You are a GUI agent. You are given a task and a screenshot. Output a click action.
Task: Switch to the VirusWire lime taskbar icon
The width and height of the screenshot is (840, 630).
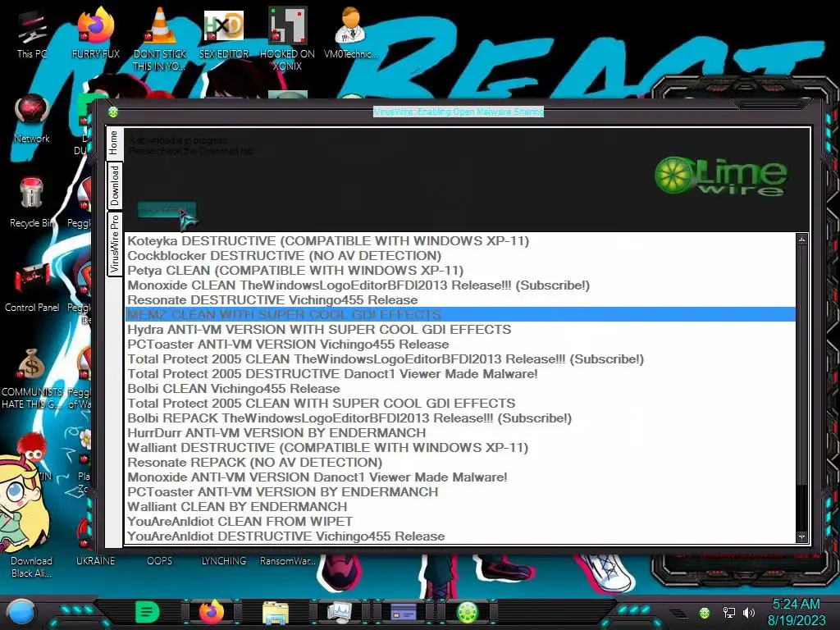467,612
